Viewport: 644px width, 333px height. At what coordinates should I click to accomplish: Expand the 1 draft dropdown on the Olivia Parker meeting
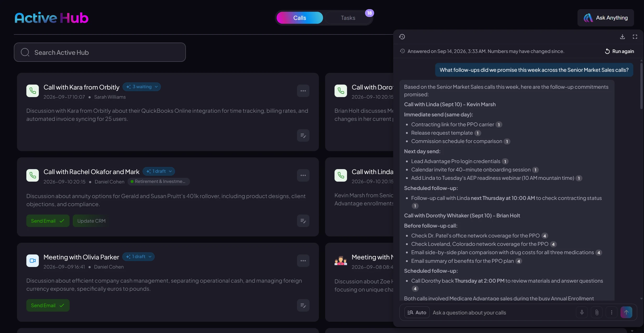138,257
